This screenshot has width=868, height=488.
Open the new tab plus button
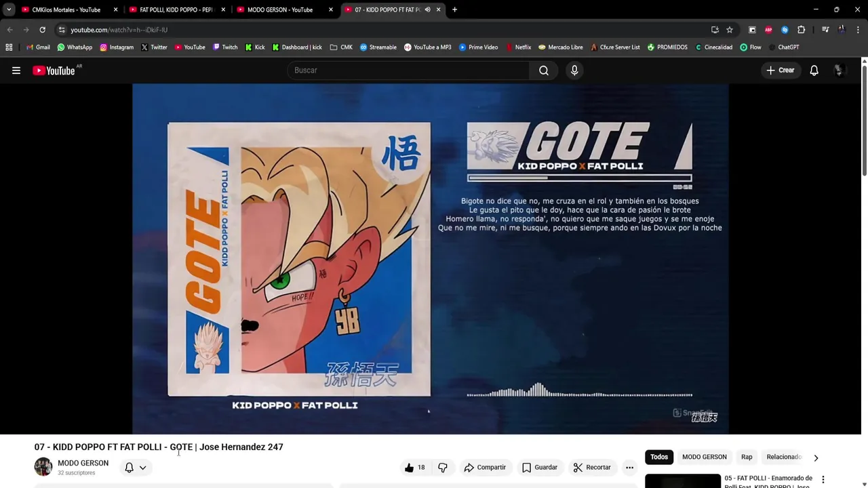(454, 9)
